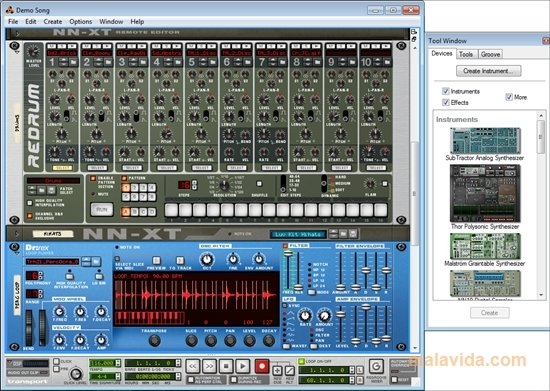Open the Window menu
The image size is (550, 391).
click(x=111, y=22)
